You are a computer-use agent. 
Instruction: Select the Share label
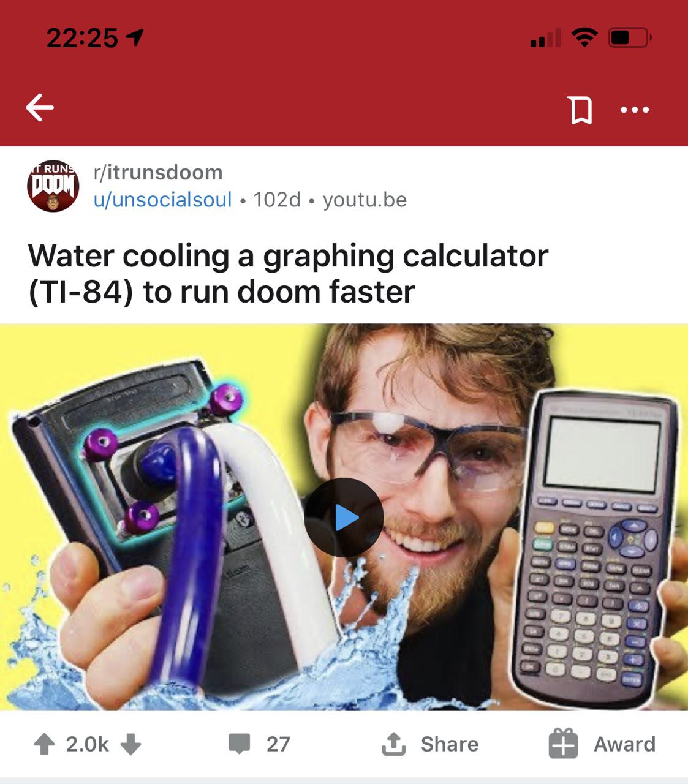point(450,744)
